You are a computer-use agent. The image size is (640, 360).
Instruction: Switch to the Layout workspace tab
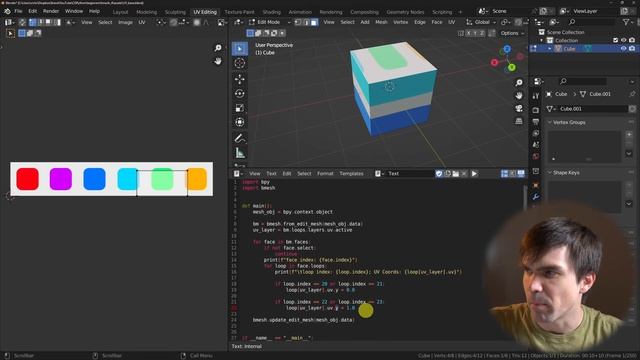[x=120, y=12]
